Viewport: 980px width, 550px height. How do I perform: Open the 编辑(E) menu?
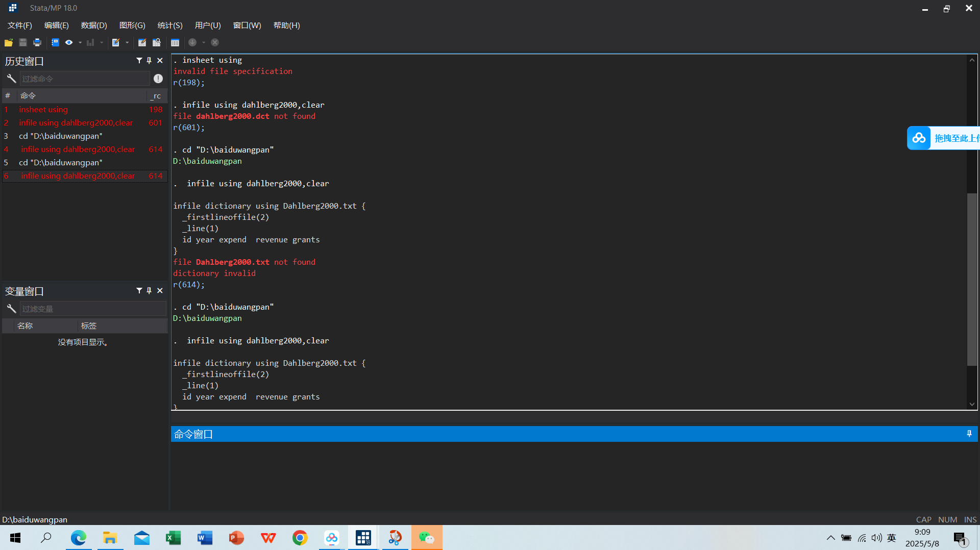pyautogui.click(x=57, y=26)
